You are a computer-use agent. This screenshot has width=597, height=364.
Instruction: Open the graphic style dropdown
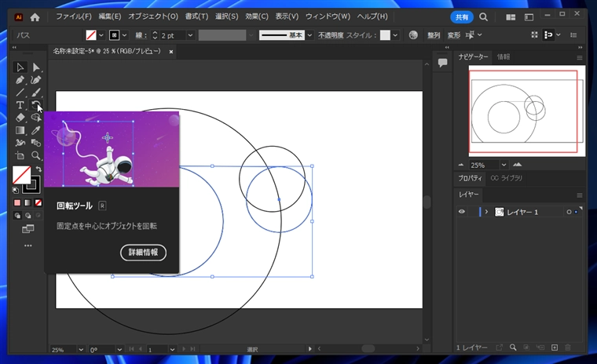[x=395, y=35]
